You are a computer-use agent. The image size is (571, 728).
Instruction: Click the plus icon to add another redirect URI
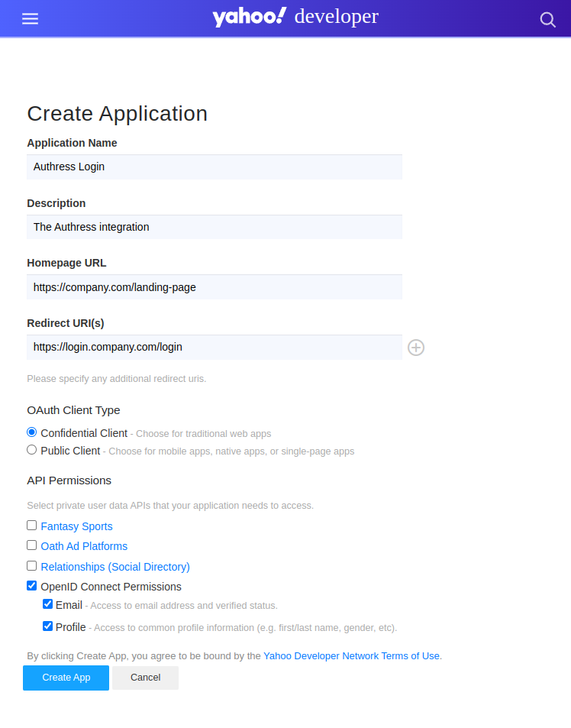pyautogui.click(x=415, y=348)
